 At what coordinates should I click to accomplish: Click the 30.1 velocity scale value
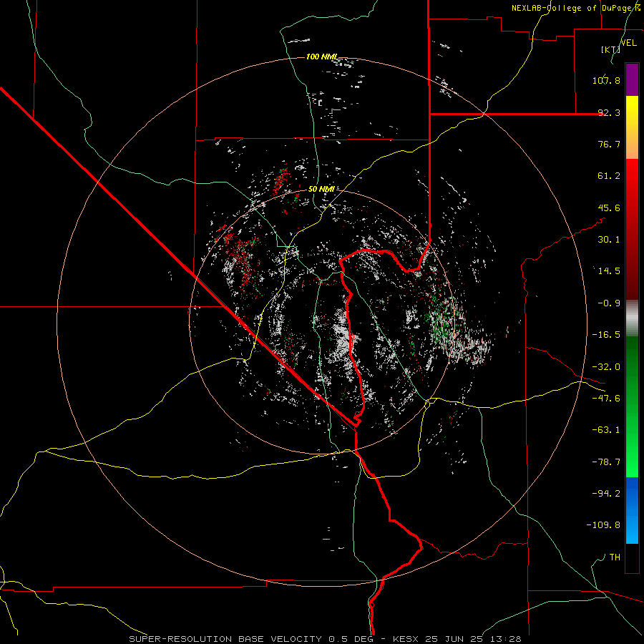tap(609, 240)
